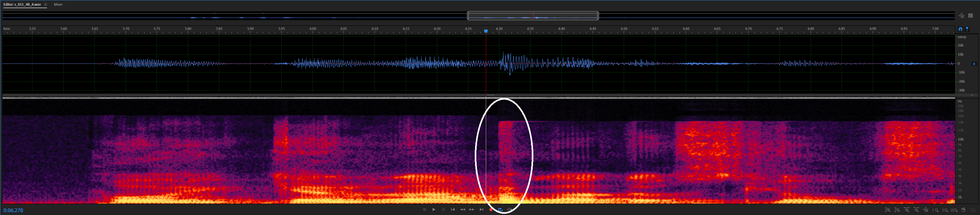Screen dimensions: 980x215
Task: Click Zoom Out Full icon near overview
Action: (961, 16)
